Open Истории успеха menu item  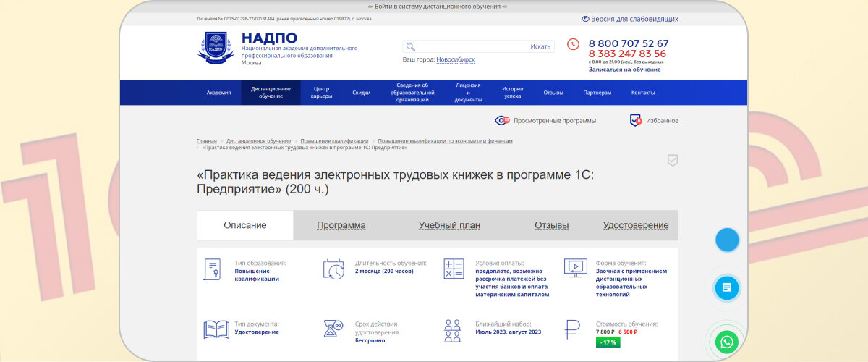pyautogui.click(x=513, y=93)
